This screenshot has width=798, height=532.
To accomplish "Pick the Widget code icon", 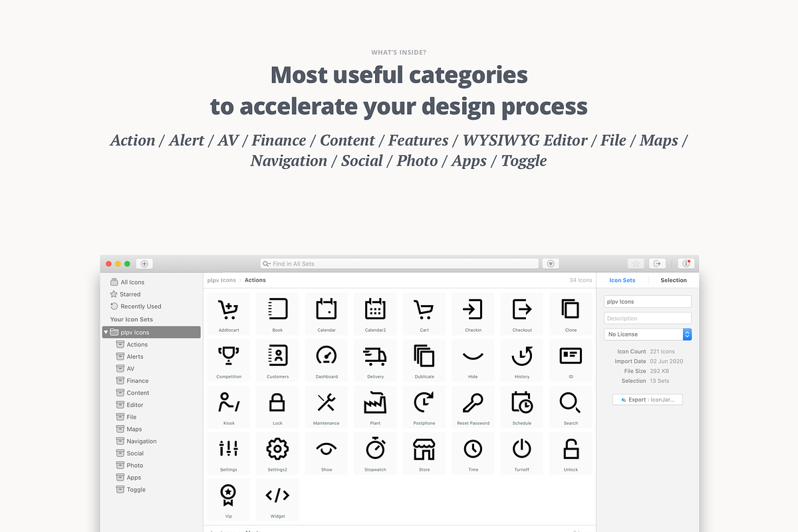I will 277,497.
